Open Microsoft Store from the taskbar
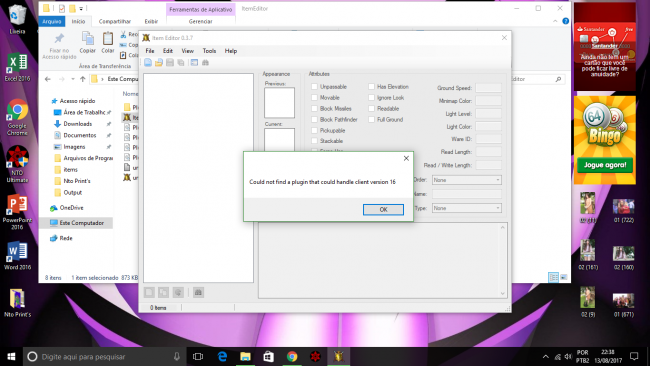This screenshot has width=650, height=366. coord(269,356)
